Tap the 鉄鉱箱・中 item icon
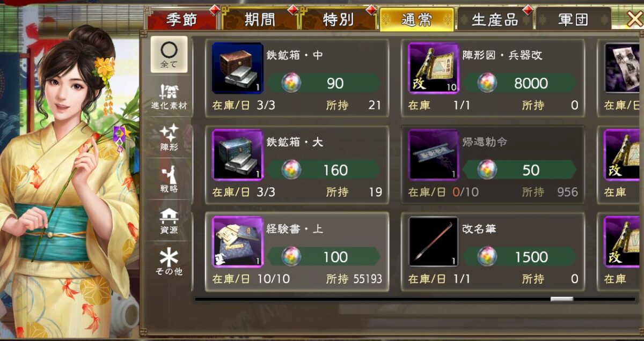644x341 pixels. (237, 68)
